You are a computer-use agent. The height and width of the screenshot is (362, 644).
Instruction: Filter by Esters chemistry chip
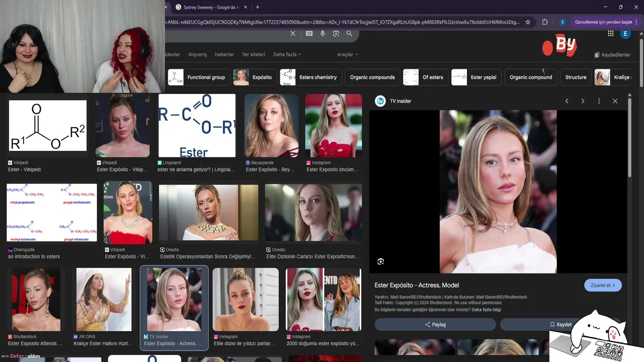click(311, 77)
